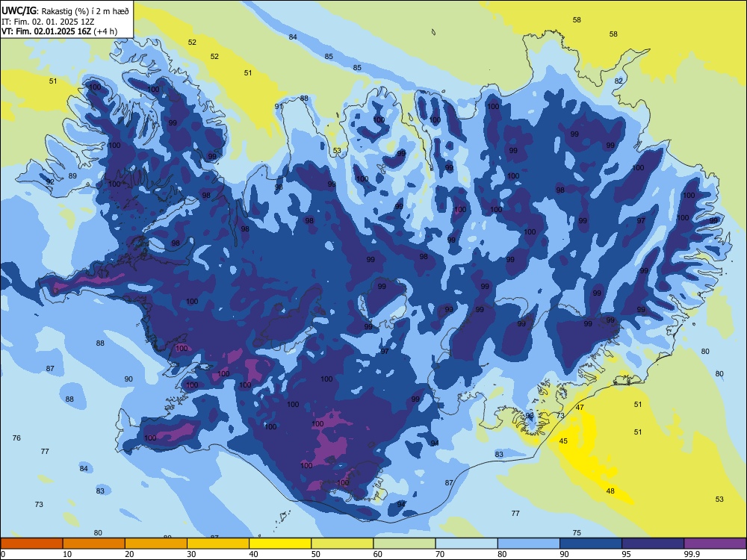
Task: Select the amber 30–40 legend swatch
Action: click(x=218, y=544)
